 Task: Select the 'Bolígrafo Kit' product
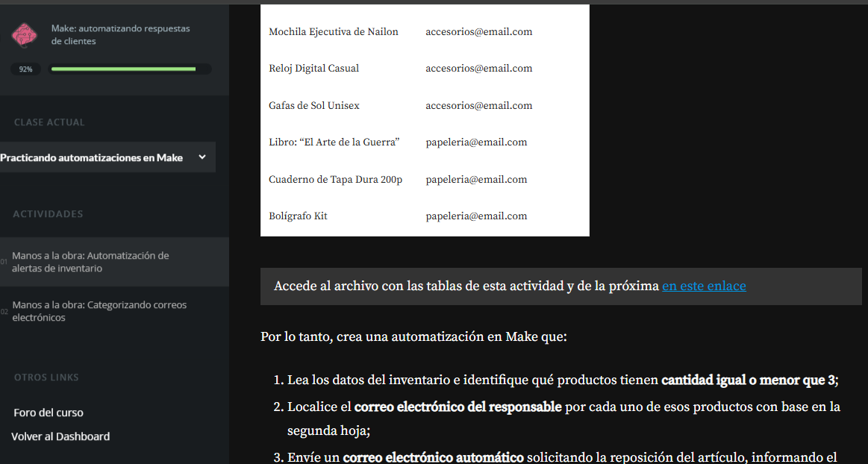coord(299,216)
